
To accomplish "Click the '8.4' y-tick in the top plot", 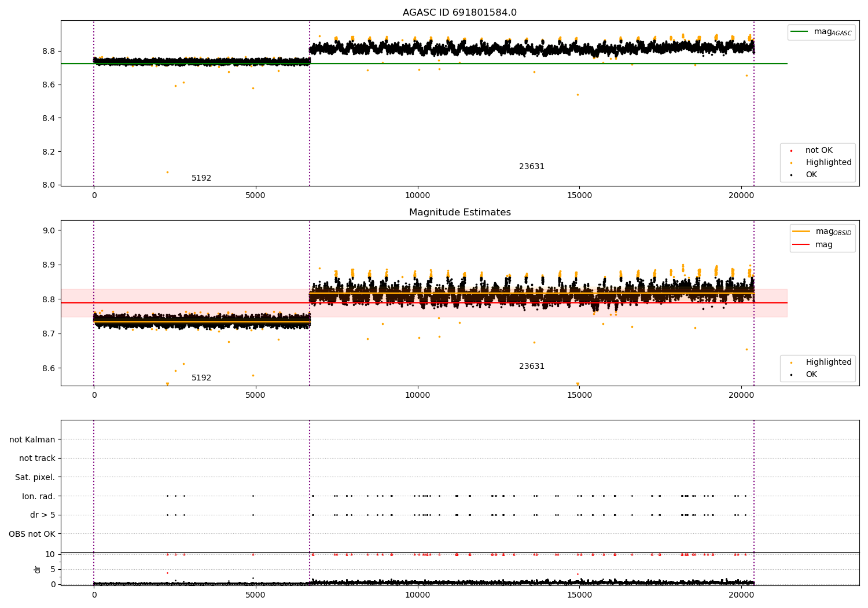I will [48, 119].
